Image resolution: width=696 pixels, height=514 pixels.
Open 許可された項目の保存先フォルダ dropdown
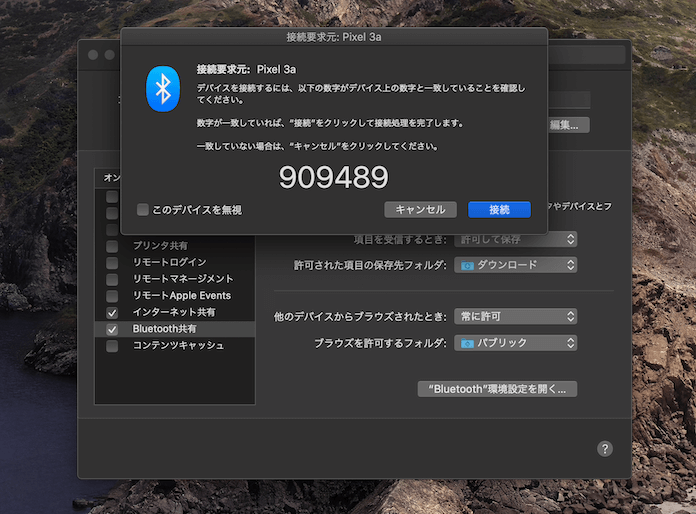[515, 265]
